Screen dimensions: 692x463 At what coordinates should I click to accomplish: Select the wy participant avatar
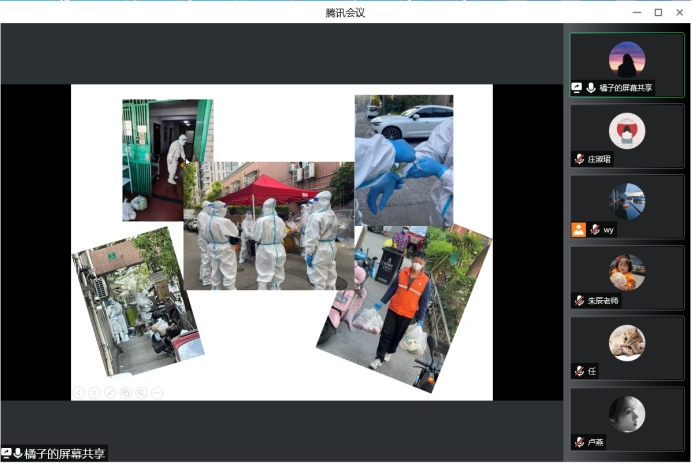click(627, 201)
